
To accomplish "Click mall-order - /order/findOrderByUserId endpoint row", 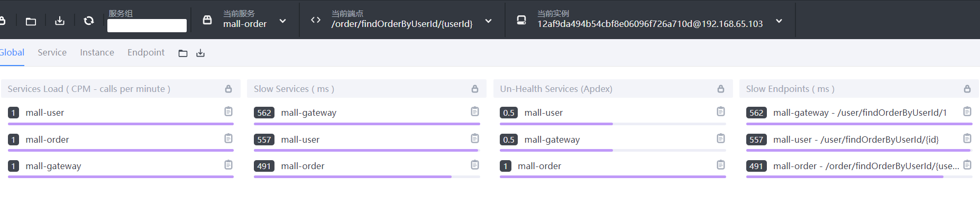I will tap(866, 166).
